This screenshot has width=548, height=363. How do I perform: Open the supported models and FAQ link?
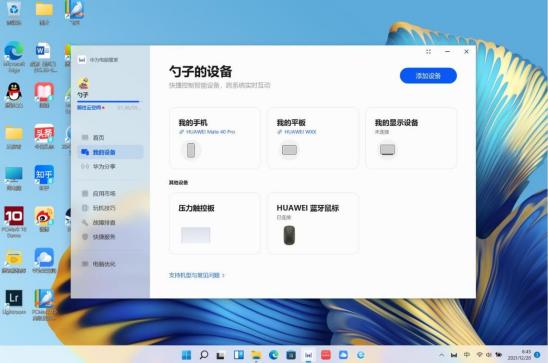(x=196, y=275)
